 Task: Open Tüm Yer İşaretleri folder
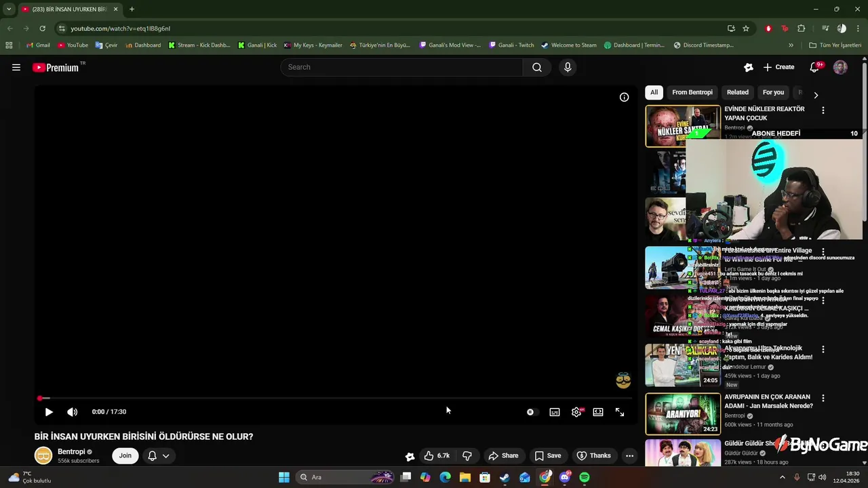(835, 45)
